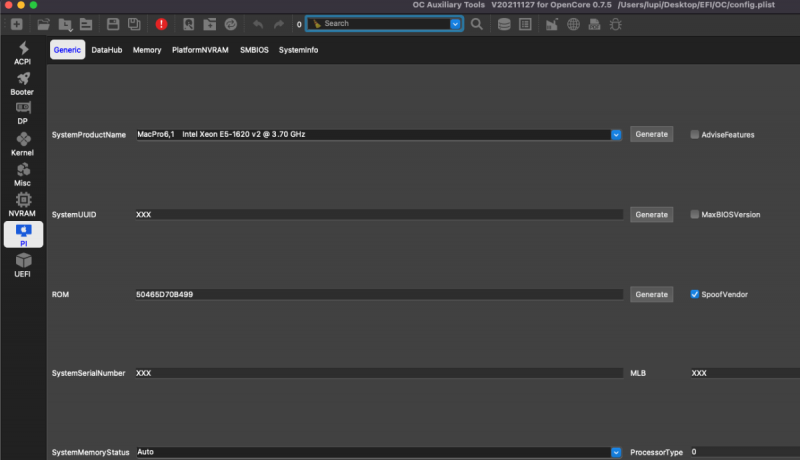The image size is (800, 460).
Task: Open the Booter section in sidebar
Action: pos(22,84)
